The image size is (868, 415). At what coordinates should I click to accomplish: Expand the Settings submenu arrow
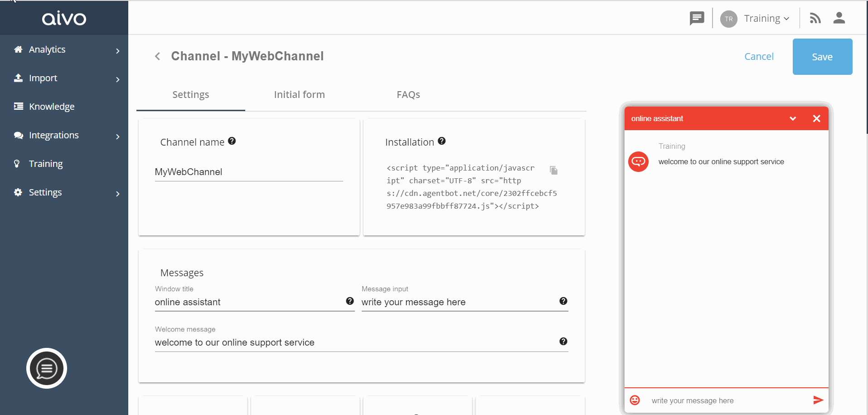[x=118, y=194]
